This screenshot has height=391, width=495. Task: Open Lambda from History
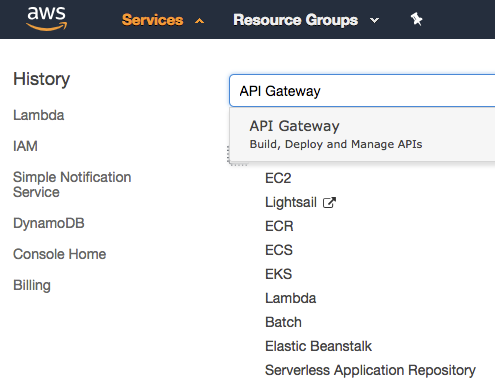click(x=39, y=115)
